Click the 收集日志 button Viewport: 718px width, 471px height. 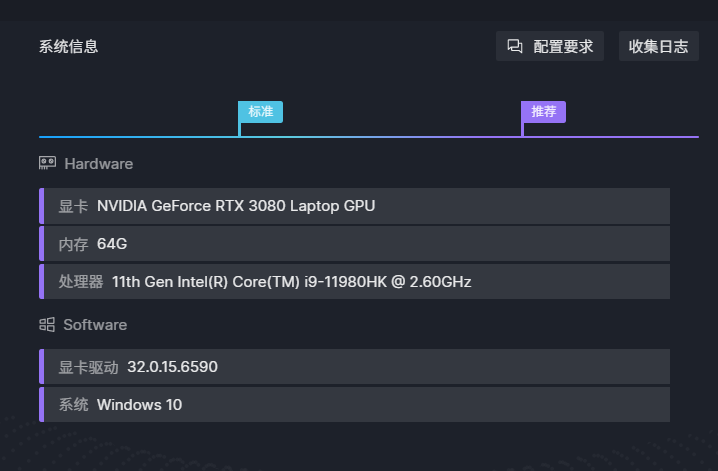[658, 46]
